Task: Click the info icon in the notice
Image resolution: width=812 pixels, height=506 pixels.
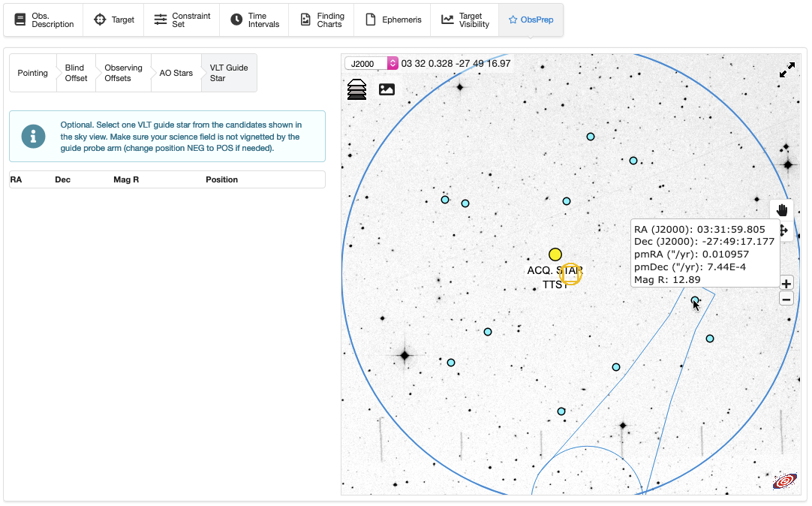Action: point(33,136)
